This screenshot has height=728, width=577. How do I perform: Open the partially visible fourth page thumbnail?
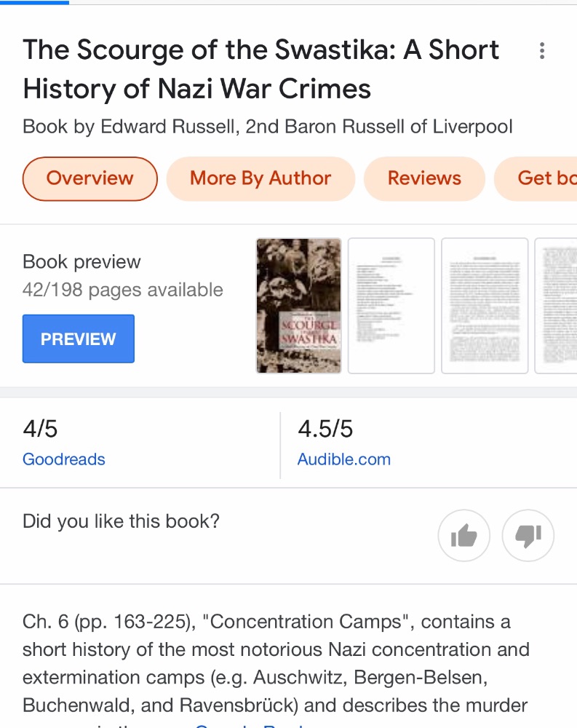pyautogui.click(x=557, y=306)
